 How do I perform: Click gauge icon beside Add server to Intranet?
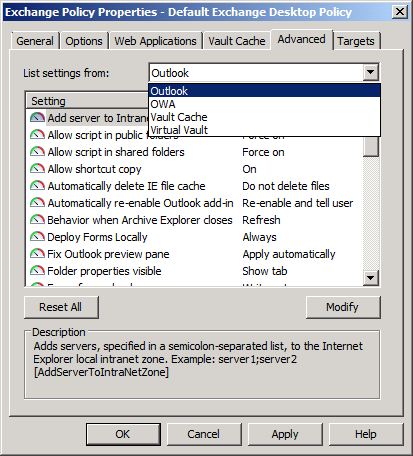click(x=37, y=118)
